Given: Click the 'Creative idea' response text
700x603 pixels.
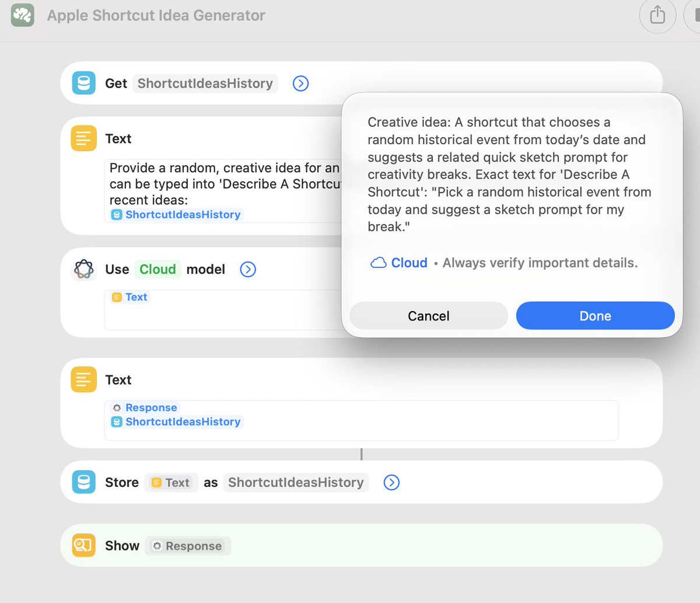Looking at the screenshot, I should click(509, 174).
